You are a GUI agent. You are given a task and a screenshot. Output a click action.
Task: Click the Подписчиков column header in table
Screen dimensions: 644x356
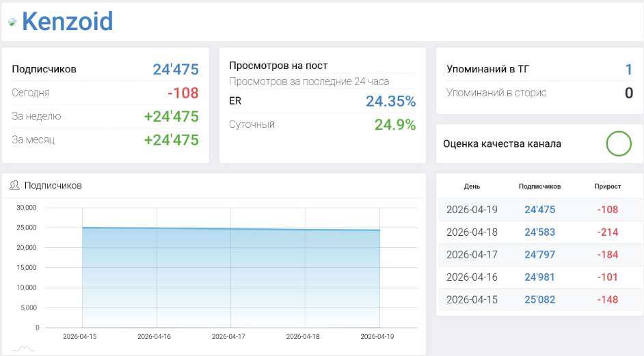click(x=539, y=187)
